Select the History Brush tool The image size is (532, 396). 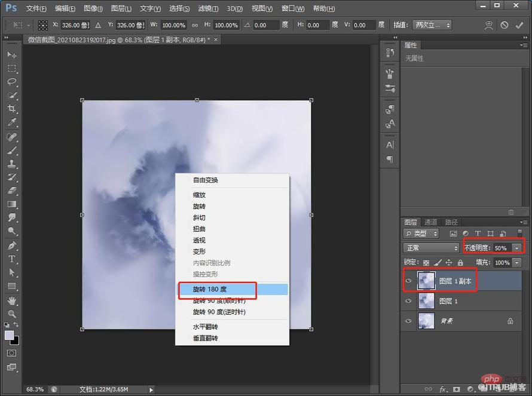[x=12, y=177]
